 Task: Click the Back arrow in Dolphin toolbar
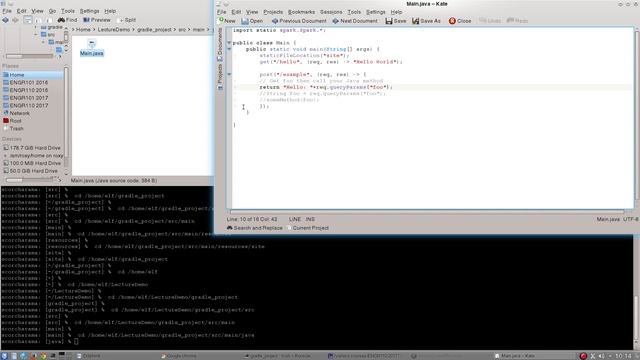click(5, 20)
